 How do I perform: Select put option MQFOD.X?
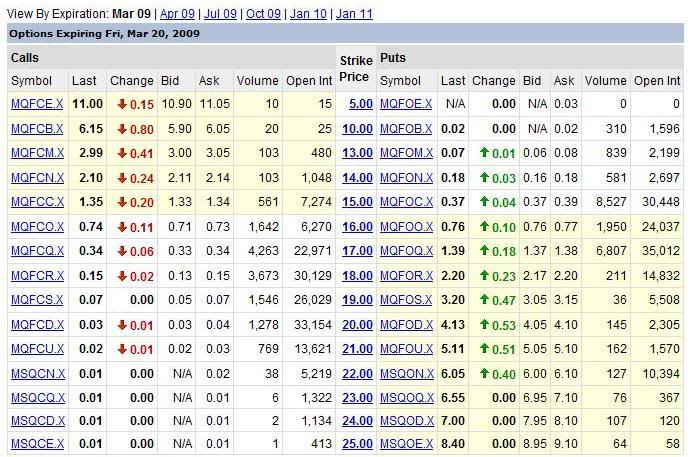[407, 322]
